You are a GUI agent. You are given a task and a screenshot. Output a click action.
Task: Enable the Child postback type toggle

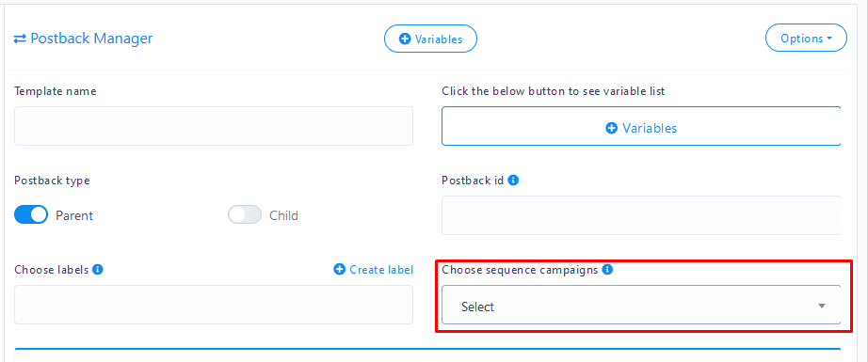(245, 214)
